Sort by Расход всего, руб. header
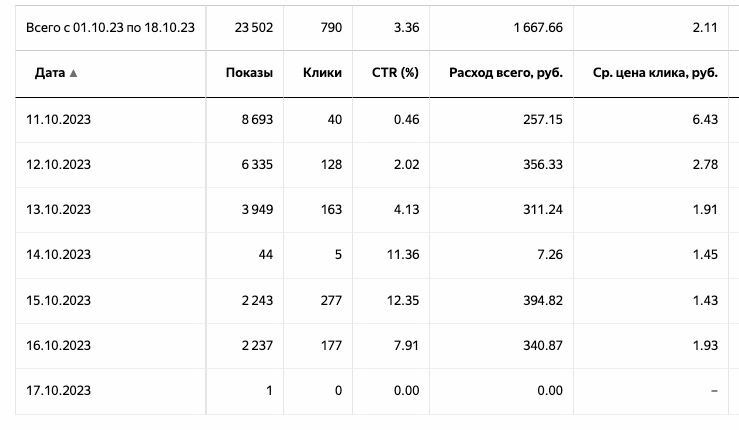This screenshot has height=430, width=739. [x=505, y=73]
